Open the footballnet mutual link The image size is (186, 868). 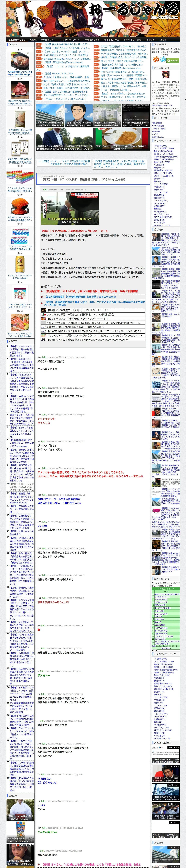pyautogui.click(x=156, y=131)
